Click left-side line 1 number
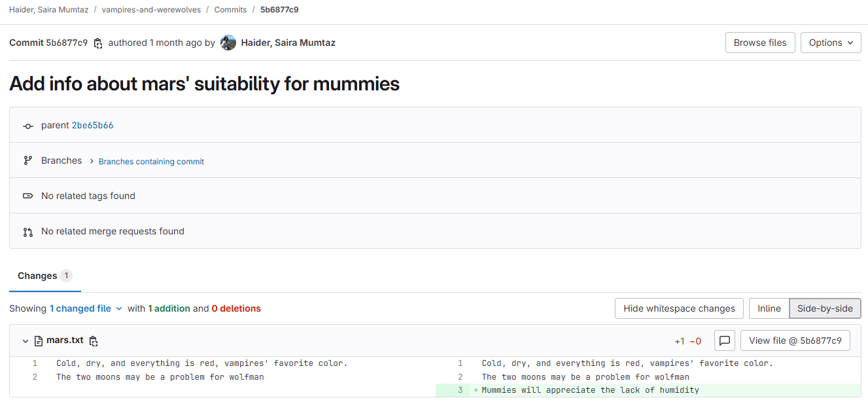 point(35,363)
